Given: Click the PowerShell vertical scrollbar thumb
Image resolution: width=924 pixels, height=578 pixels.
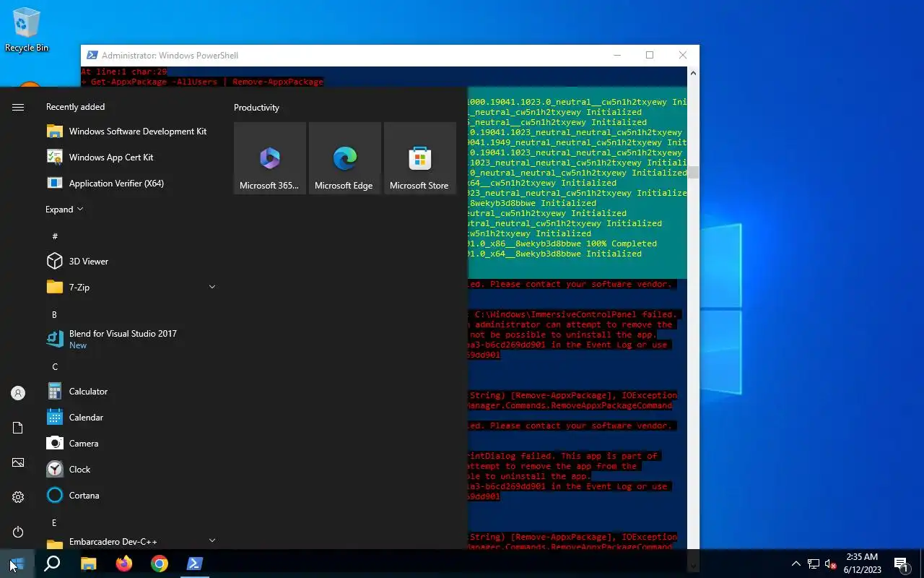Looking at the screenshot, I should click(693, 172).
